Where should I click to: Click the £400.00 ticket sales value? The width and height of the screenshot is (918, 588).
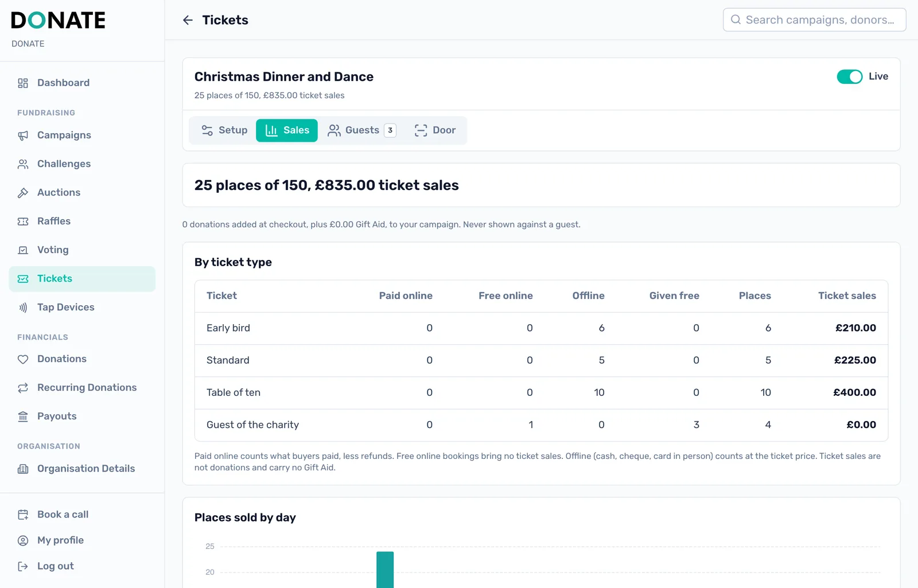(854, 392)
